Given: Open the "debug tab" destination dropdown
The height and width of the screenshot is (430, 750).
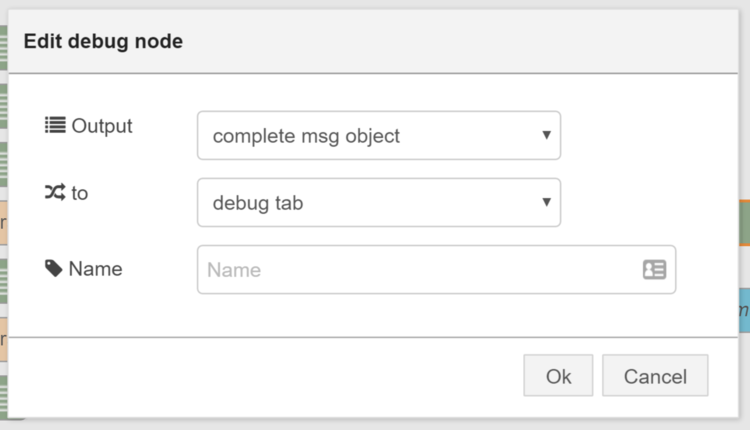Looking at the screenshot, I should tap(379, 202).
